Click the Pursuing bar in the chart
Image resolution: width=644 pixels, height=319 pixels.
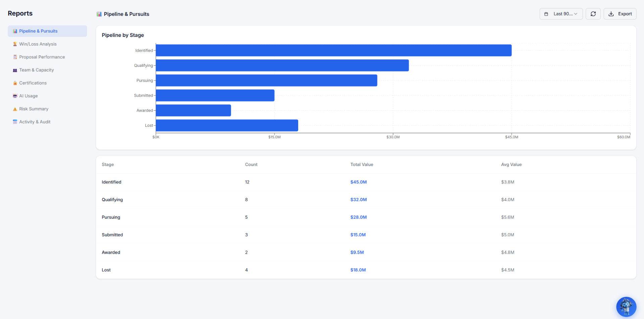tap(267, 81)
